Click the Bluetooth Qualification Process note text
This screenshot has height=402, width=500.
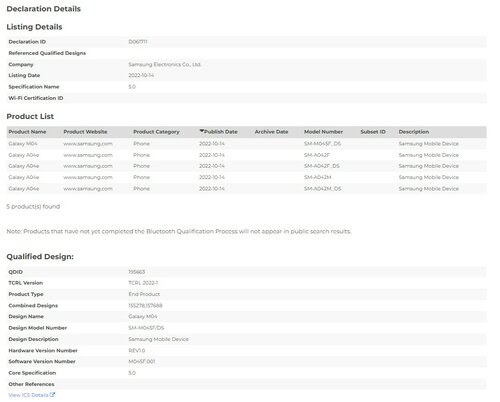click(x=179, y=232)
